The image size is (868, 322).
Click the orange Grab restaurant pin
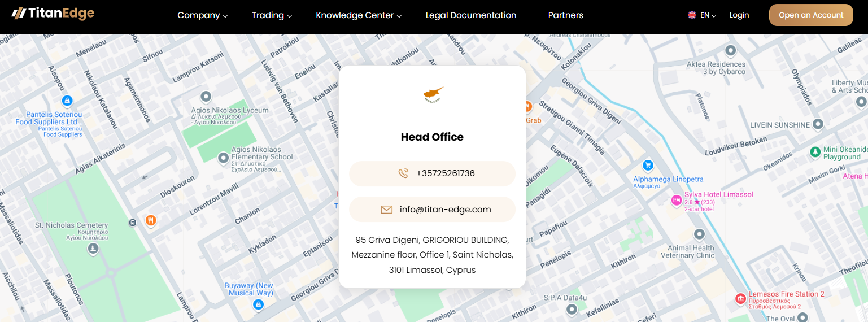pyautogui.click(x=528, y=106)
